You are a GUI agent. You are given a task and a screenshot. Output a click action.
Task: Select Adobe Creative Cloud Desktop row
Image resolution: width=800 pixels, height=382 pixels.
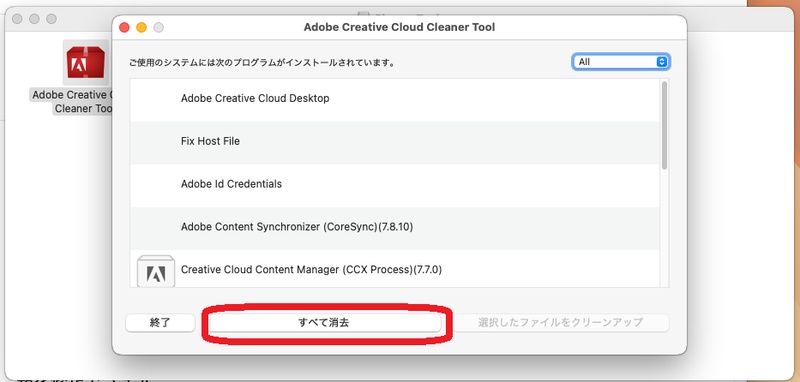(394, 100)
